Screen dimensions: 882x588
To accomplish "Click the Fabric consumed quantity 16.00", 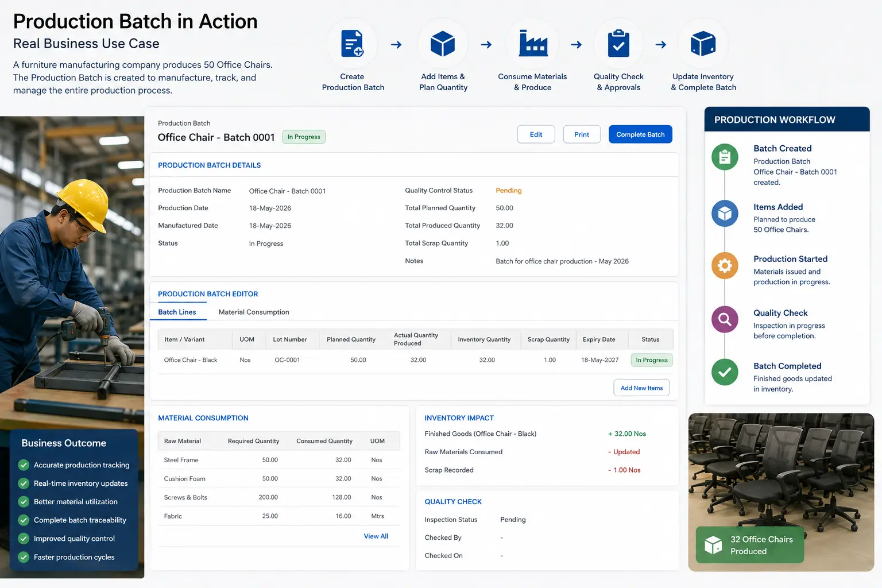I will (x=343, y=516).
